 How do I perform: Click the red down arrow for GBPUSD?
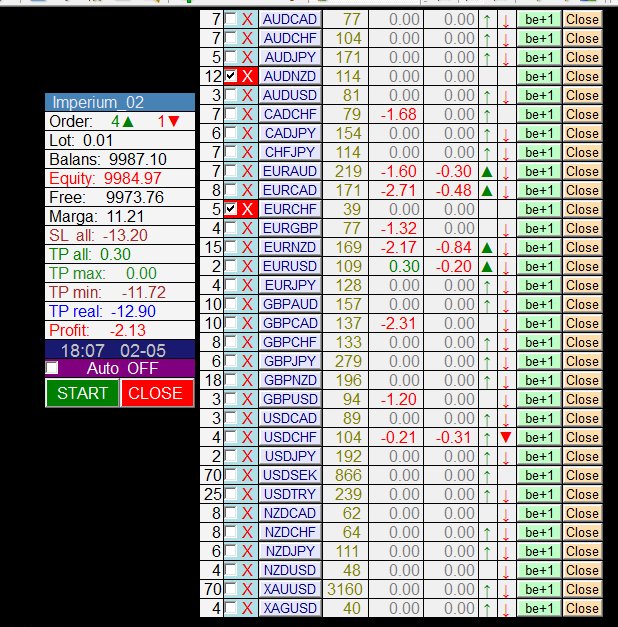506,400
